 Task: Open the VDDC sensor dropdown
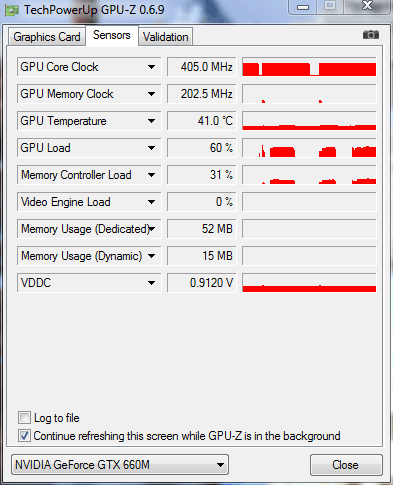(151, 283)
